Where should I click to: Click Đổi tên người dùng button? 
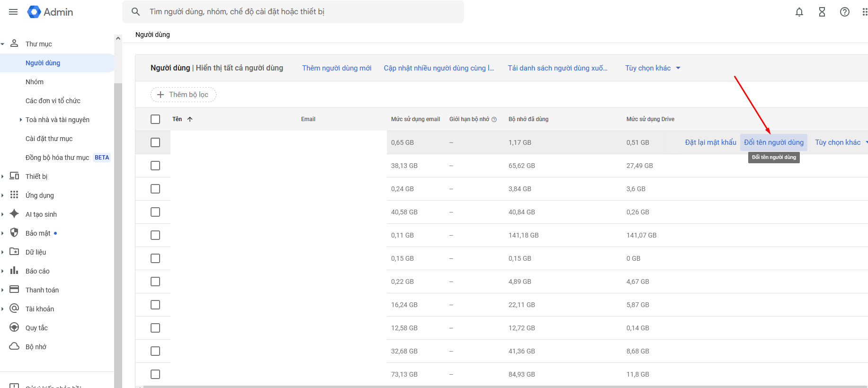773,142
